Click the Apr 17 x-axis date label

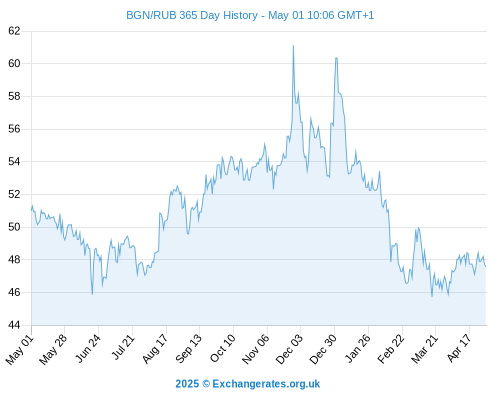click(459, 348)
